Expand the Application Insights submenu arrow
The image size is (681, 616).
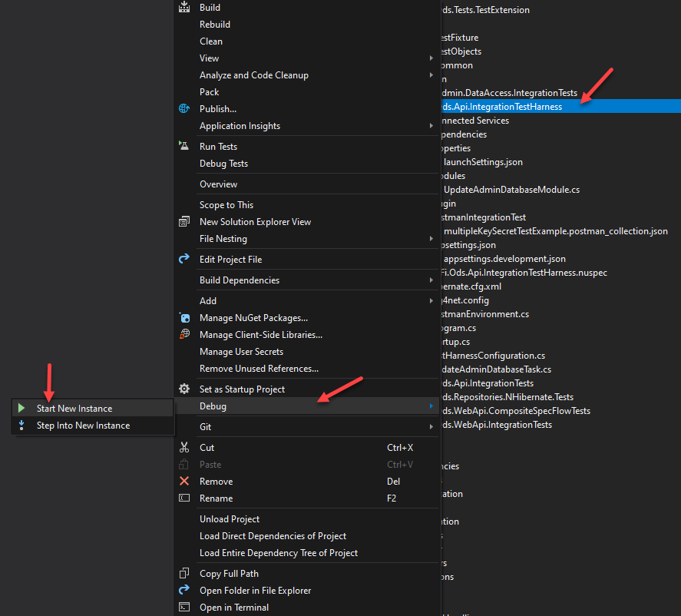[x=431, y=126]
